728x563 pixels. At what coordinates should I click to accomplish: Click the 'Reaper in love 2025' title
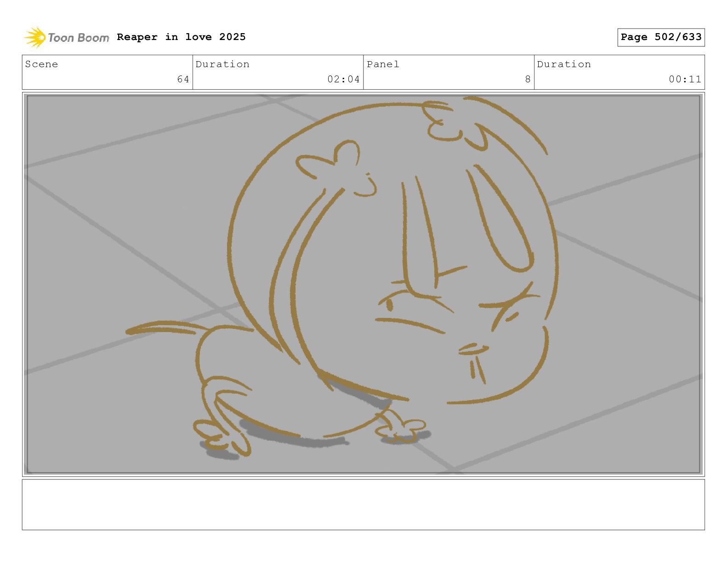(181, 37)
